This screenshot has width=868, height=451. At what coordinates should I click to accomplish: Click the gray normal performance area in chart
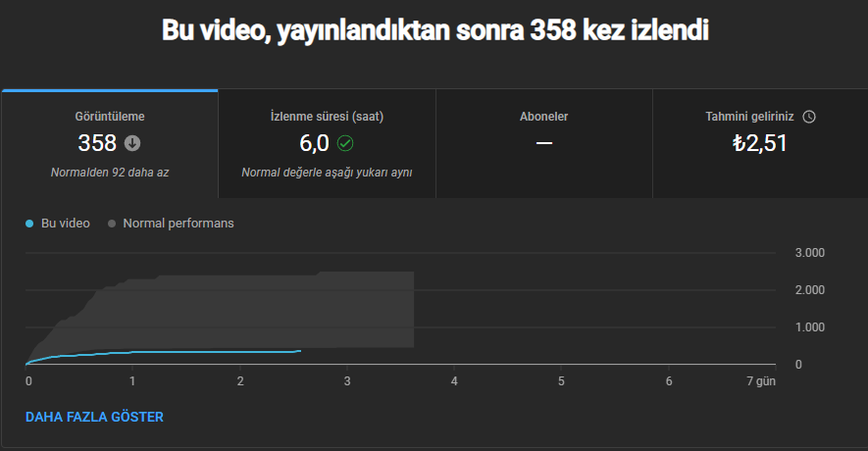249,310
